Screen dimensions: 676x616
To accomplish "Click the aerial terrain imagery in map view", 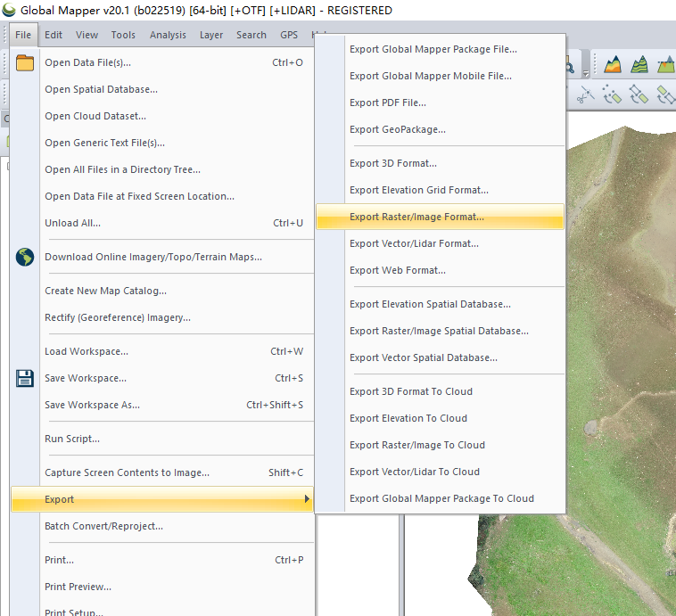I will (x=621, y=345).
